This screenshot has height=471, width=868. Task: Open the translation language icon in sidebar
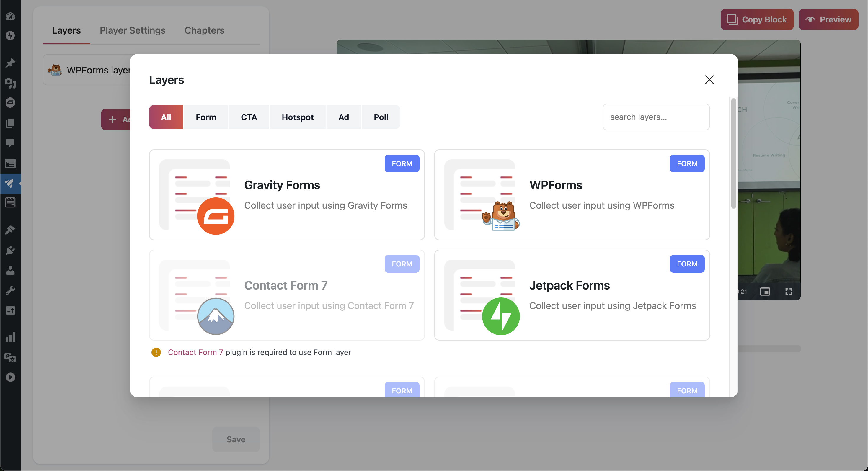coord(10,357)
